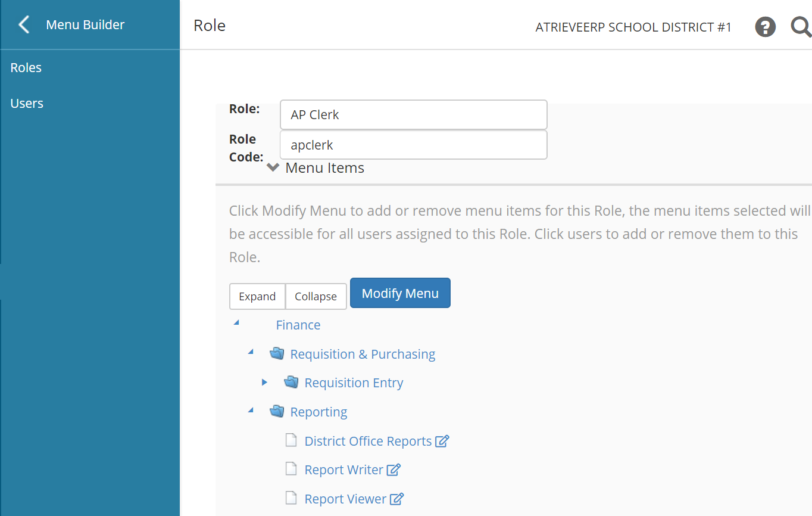
Task: Click the back arrow beside Menu Builder
Action: click(24, 25)
